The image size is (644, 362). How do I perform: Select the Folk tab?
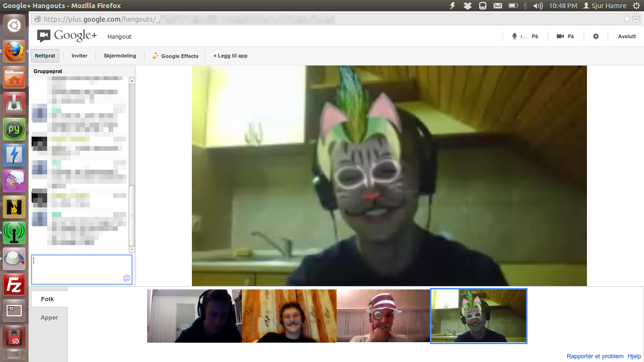click(48, 299)
